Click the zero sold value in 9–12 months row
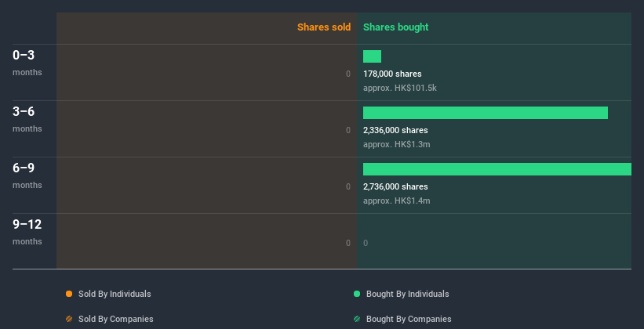This screenshot has height=329, width=644. [x=348, y=243]
